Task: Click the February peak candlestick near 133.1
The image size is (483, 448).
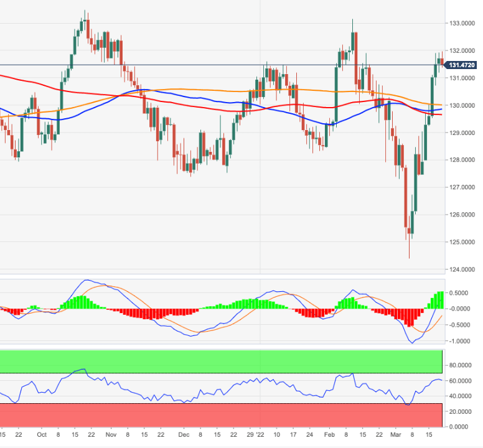Action: tap(353, 40)
